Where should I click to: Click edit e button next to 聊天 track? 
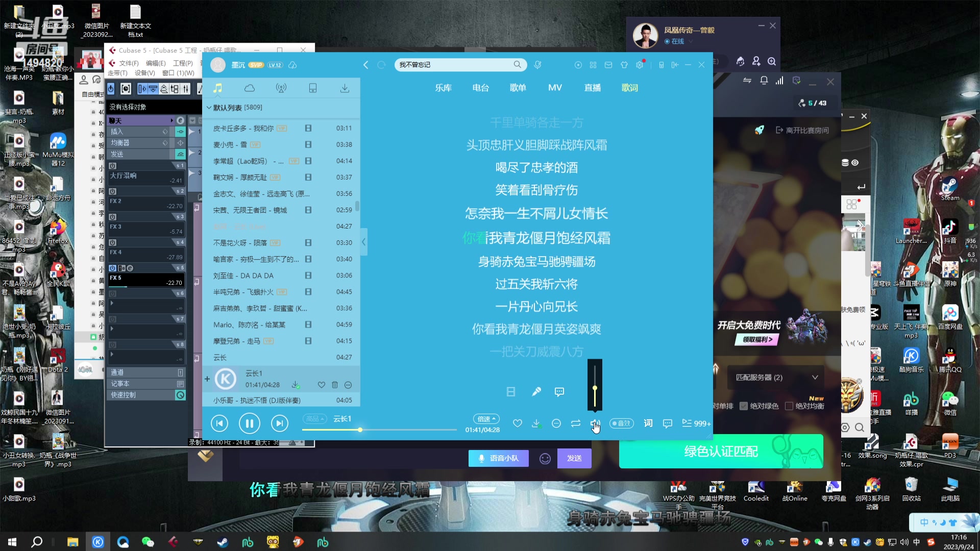coord(180,120)
